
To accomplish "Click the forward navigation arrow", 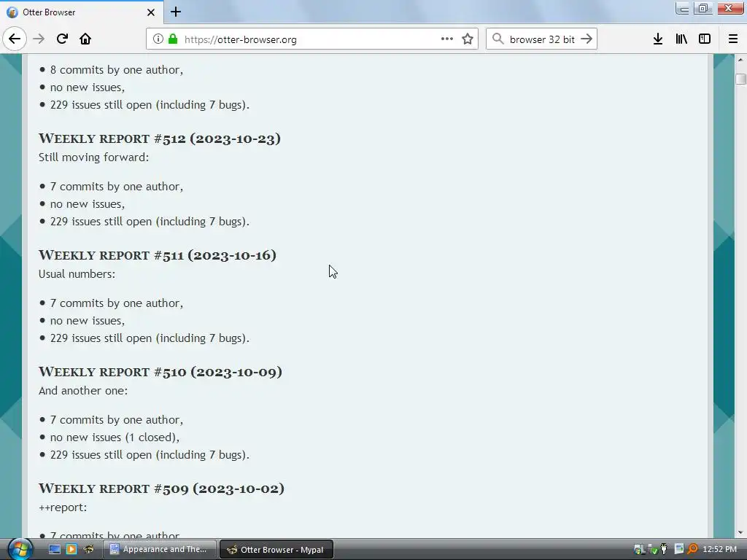I will coord(39,39).
